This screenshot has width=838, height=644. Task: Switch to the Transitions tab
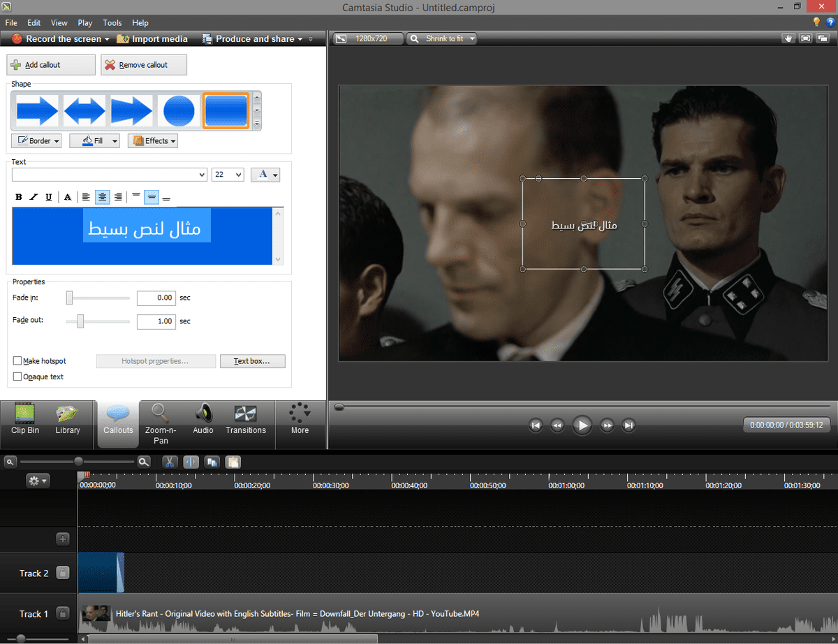pos(246,419)
